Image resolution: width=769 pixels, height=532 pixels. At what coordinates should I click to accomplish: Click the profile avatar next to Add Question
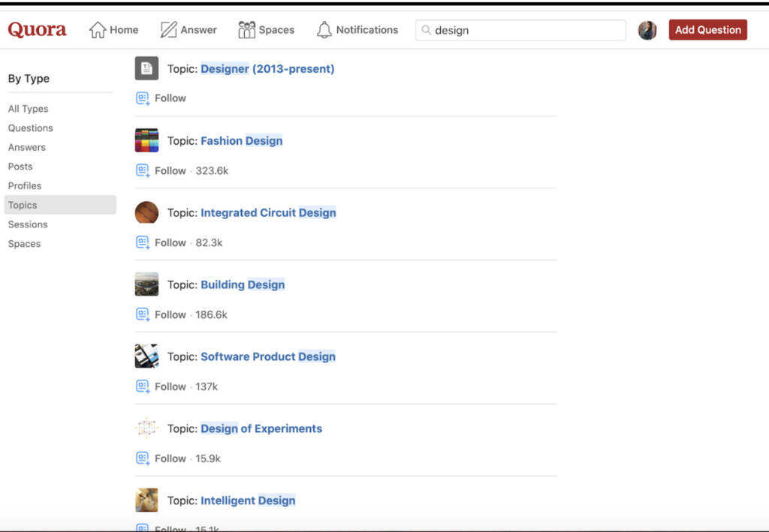(x=647, y=29)
